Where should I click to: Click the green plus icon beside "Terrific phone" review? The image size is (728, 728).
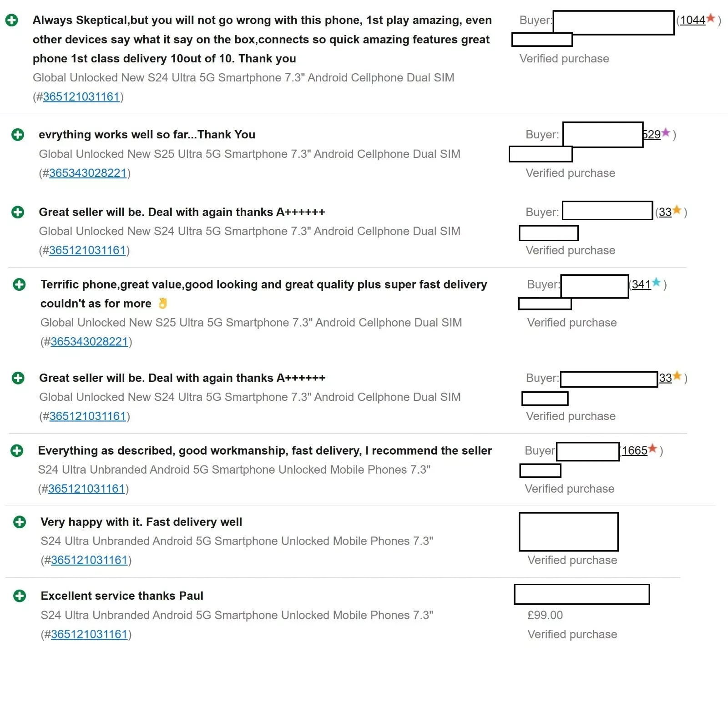click(x=19, y=285)
